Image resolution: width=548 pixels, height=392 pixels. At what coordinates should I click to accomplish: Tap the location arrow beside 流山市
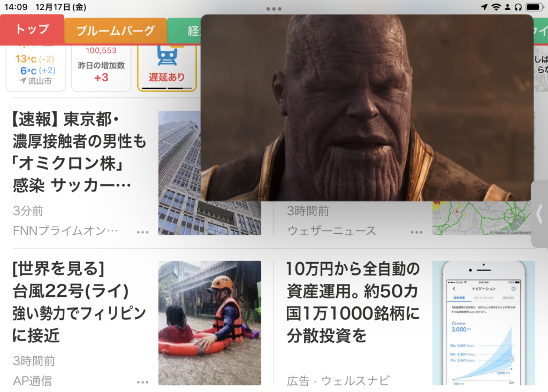23,81
